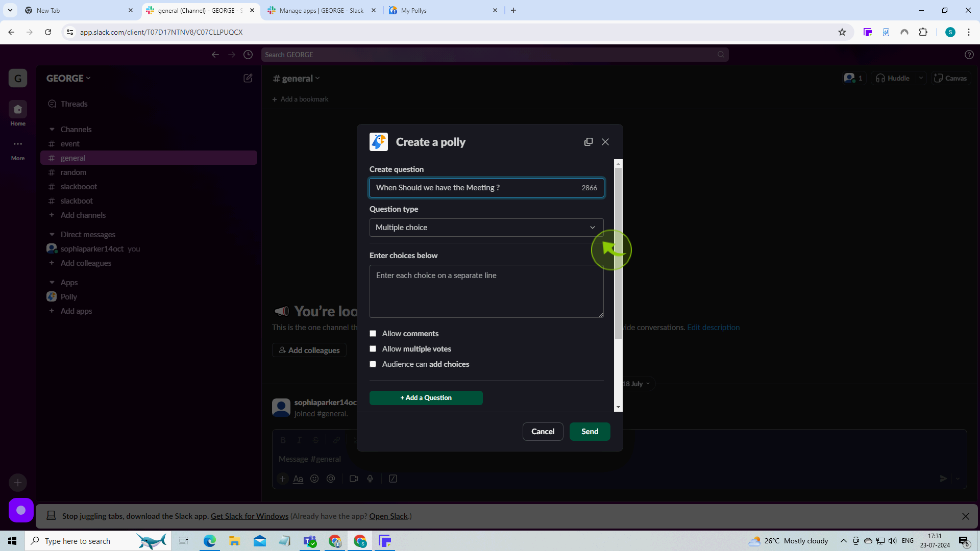The width and height of the screenshot is (980, 551).
Task: Reload the browser page
Action: 48,32
